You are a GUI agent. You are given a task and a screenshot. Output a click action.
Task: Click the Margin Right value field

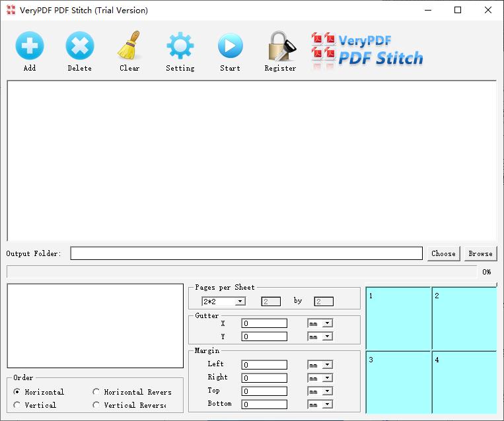click(264, 378)
